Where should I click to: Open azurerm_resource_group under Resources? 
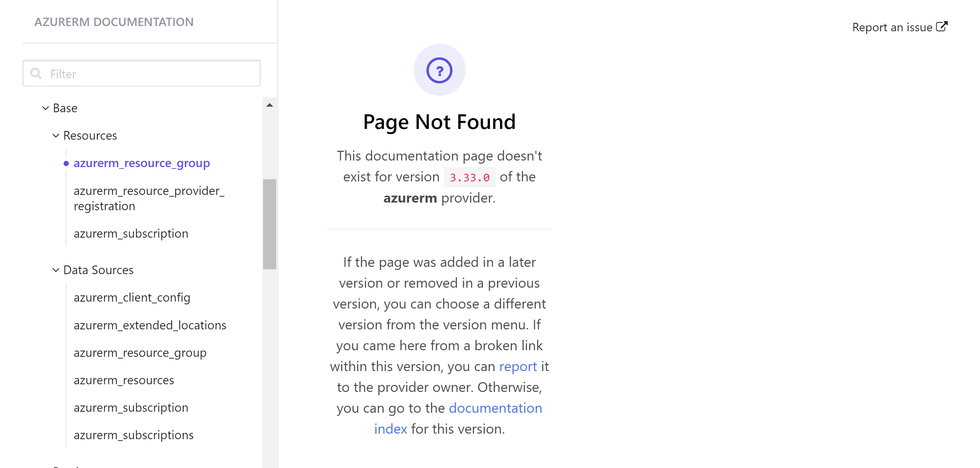point(141,163)
